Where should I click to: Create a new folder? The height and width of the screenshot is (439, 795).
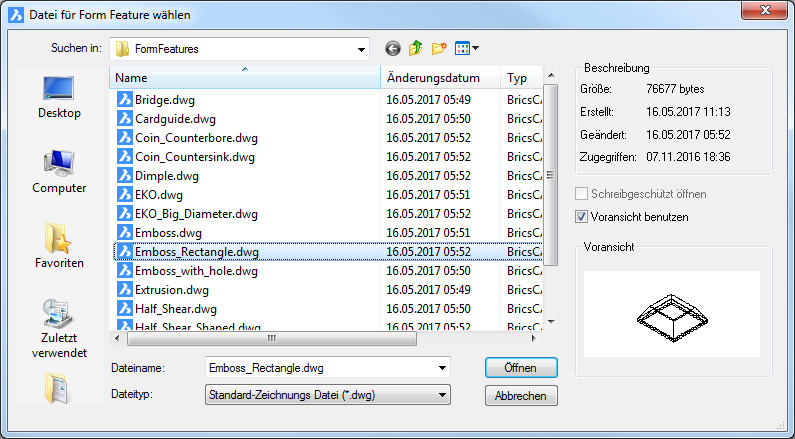(x=439, y=48)
